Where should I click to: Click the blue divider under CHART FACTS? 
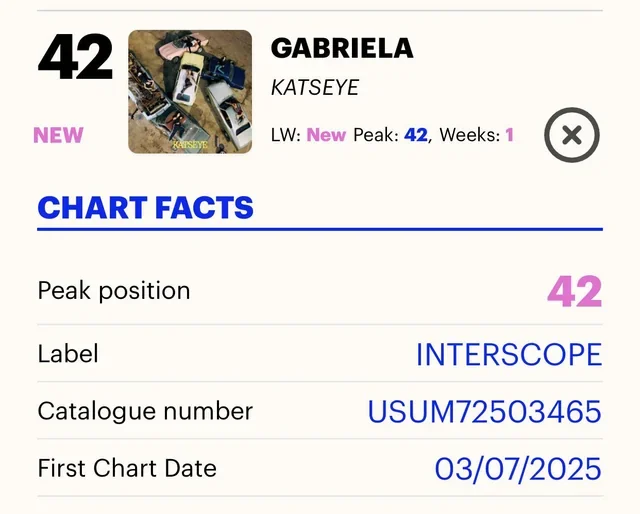320,229
